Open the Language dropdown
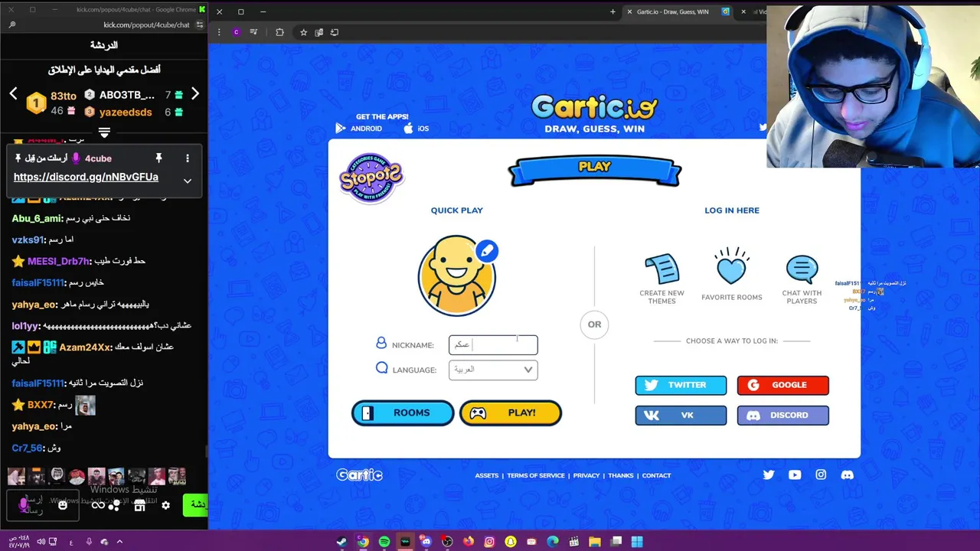Screen dimensions: 980x551 (493, 370)
